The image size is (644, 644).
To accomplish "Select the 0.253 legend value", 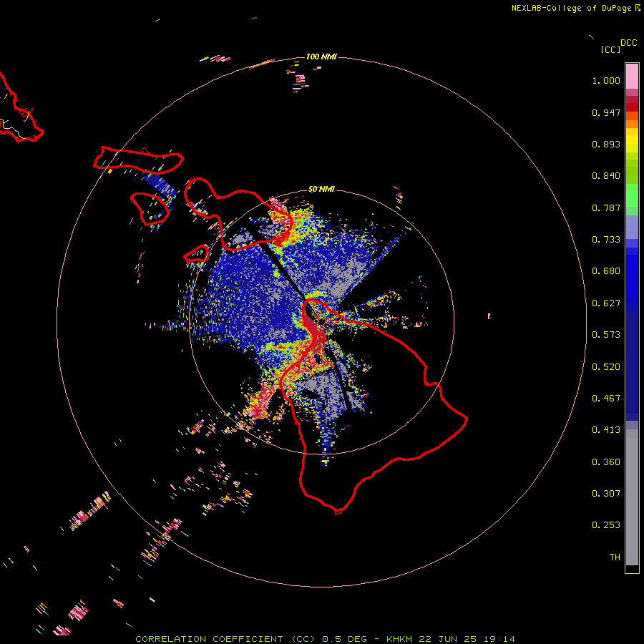I will coord(606,525).
